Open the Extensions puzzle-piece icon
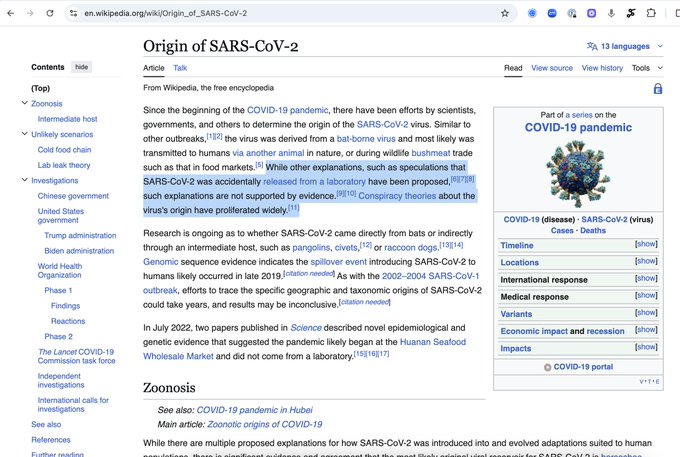Screen dimensions: 680x457 651,13
